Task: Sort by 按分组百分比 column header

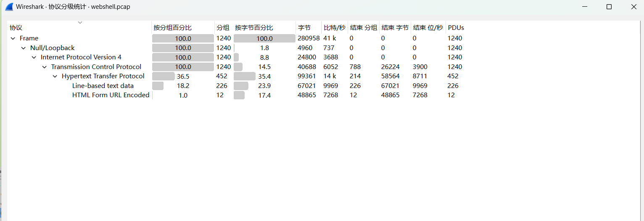Action: click(183, 28)
